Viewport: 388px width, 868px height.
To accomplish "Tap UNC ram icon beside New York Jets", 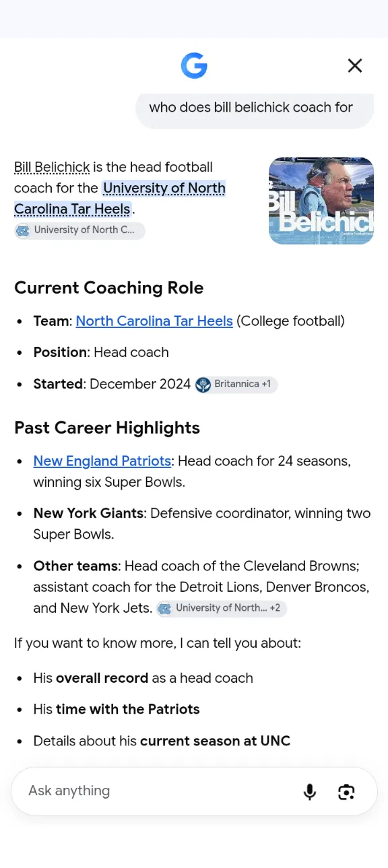I will point(164,608).
